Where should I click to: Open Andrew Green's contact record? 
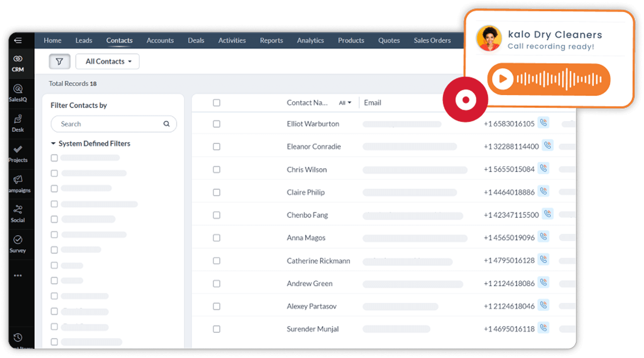[x=310, y=284]
